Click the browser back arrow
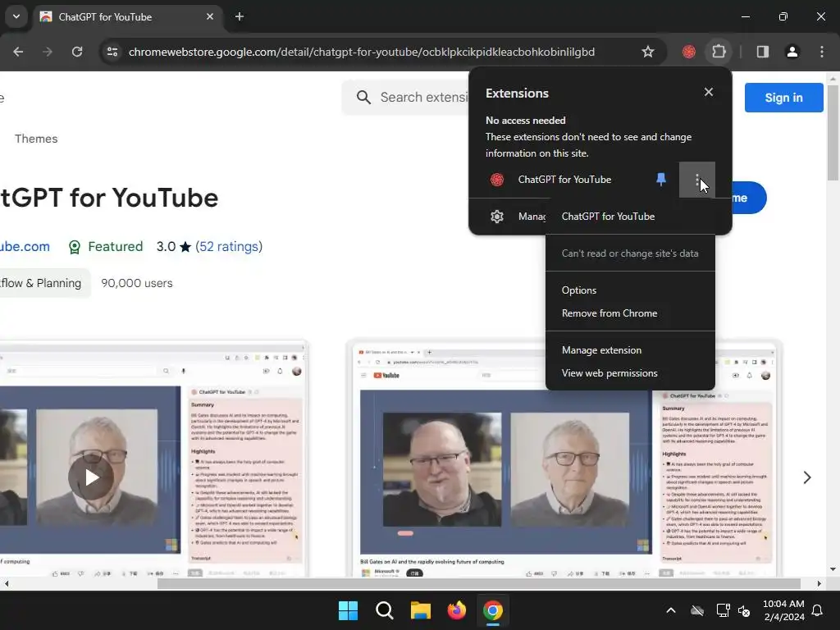Image resolution: width=840 pixels, height=630 pixels. click(18, 52)
